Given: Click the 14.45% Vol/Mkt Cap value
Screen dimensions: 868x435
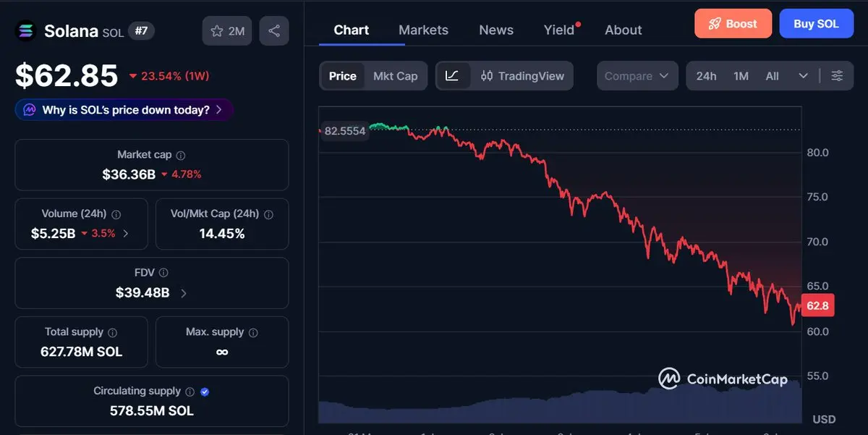Looking at the screenshot, I should [x=222, y=234].
